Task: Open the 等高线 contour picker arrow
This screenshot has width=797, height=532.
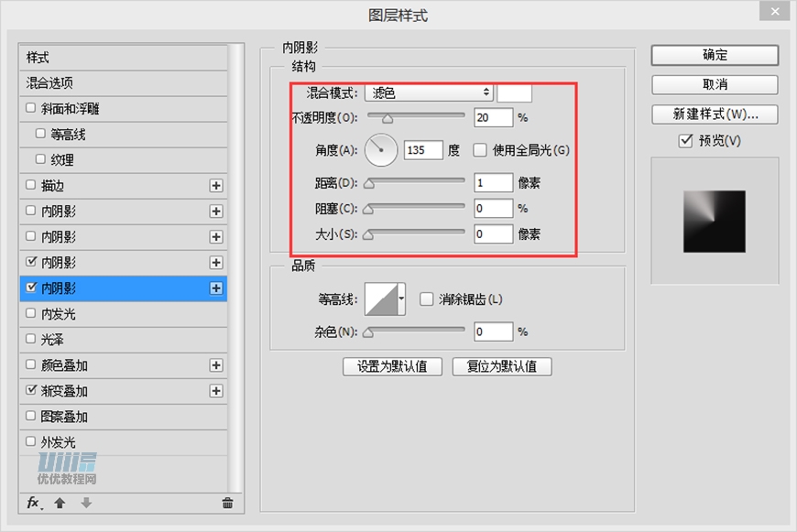Action: 401,299
